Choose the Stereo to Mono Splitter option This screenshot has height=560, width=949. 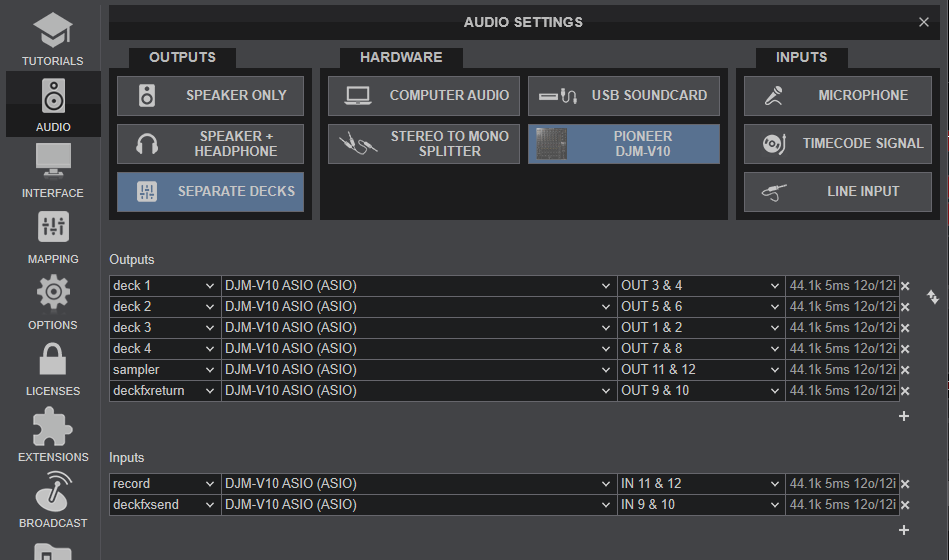point(424,144)
